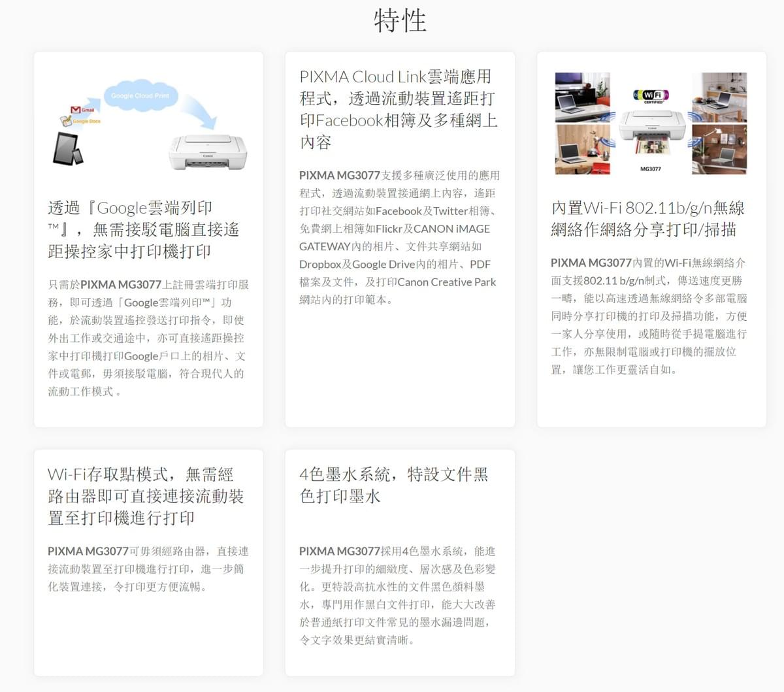Click the "4色墨水系統，特設文件黑色打印墨水" heading
Image resolution: width=784 pixels, height=692 pixels.
pos(394,485)
